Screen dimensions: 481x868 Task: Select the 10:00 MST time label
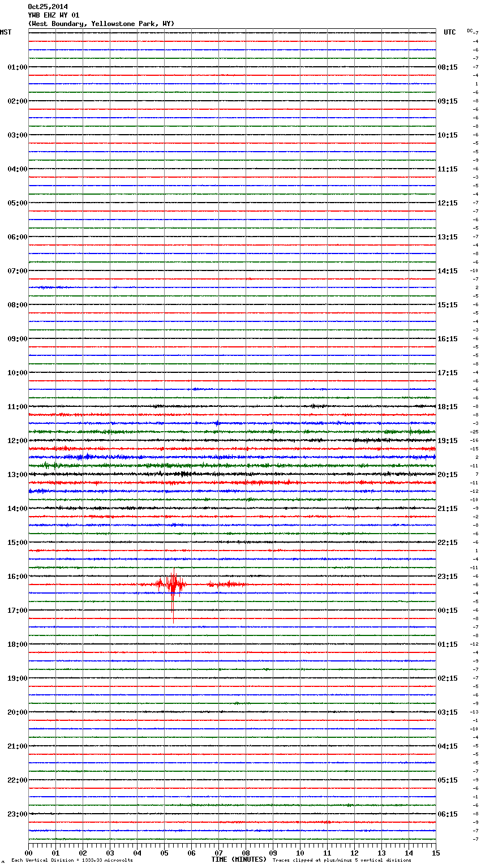click(18, 373)
